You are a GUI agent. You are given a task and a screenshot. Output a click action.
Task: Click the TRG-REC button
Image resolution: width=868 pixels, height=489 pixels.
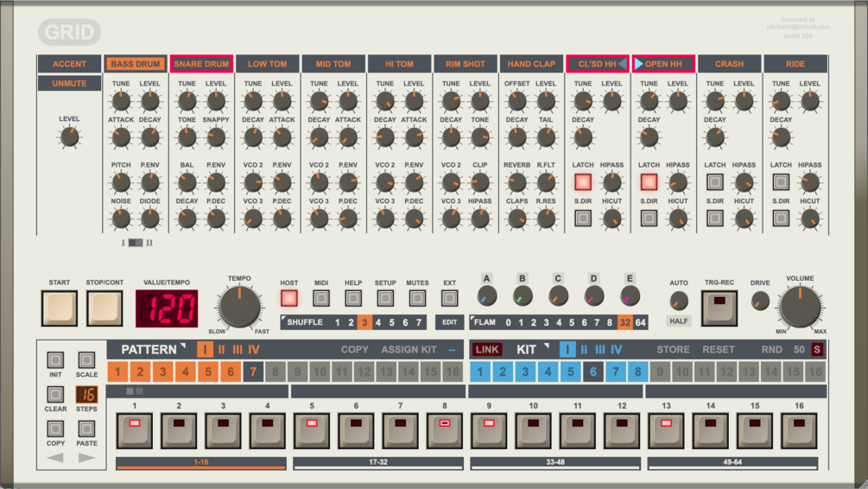coord(719,308)
